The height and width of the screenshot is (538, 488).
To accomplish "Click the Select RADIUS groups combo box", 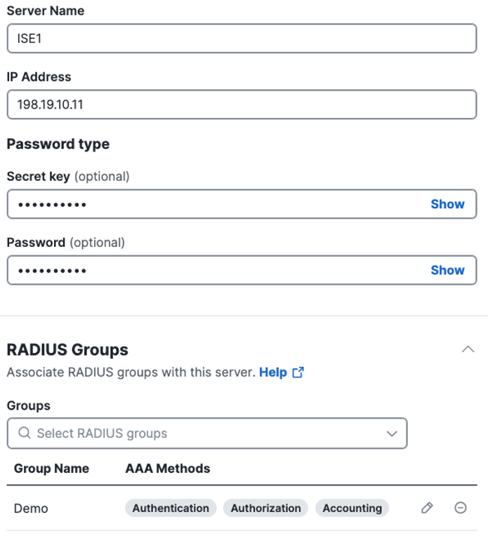I will click(x=207, y=433).
